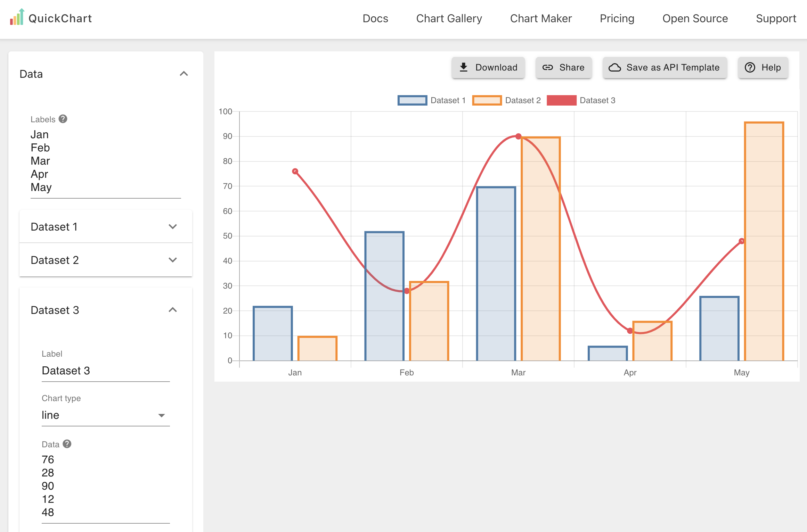Image resolution: width=807 pixels, height=532 pixels.
Task: Navigate to Pricing page
Action: [617, 18]
